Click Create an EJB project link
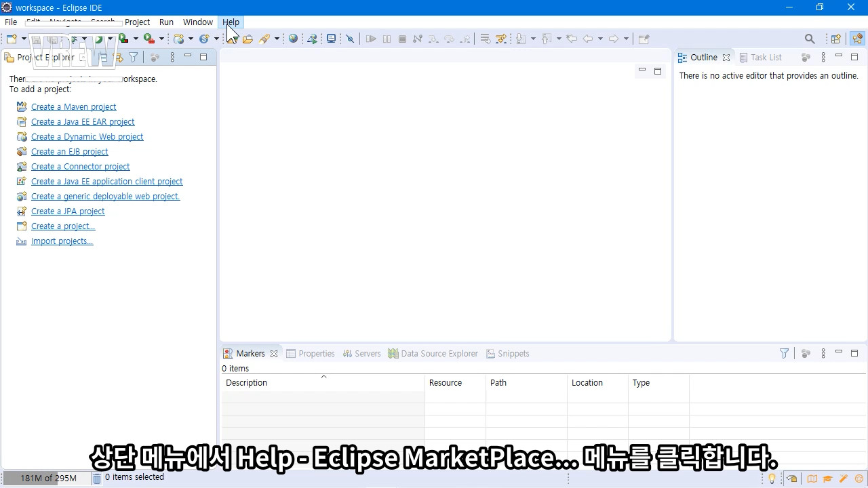This screenshot has height=488, width=868. pyautogui.click(x=69, y=152)
